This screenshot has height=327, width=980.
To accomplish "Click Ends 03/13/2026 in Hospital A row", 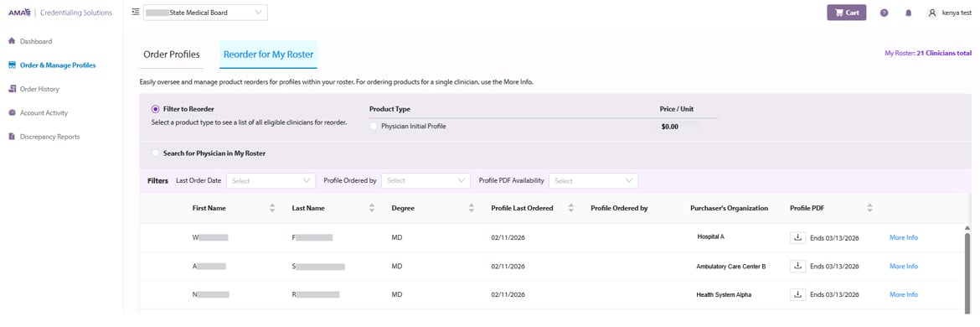I will coord(834,237).
